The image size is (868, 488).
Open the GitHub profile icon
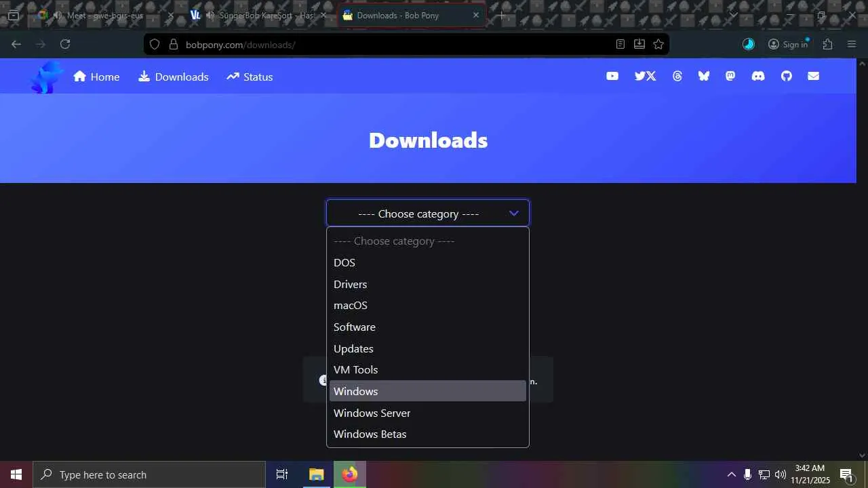click(x=786, y=77)
